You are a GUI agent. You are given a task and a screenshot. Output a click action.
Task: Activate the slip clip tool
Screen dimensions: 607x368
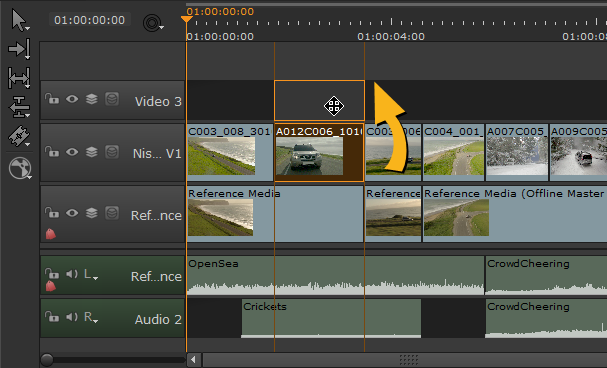pyautogui.click(x=19, y=77)
